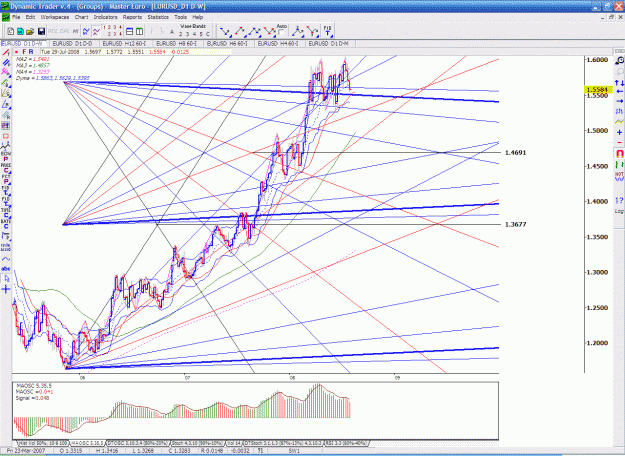Screen dimensions: 625x456
Task: Click the 1.4691 price level label
Action: 515,153
